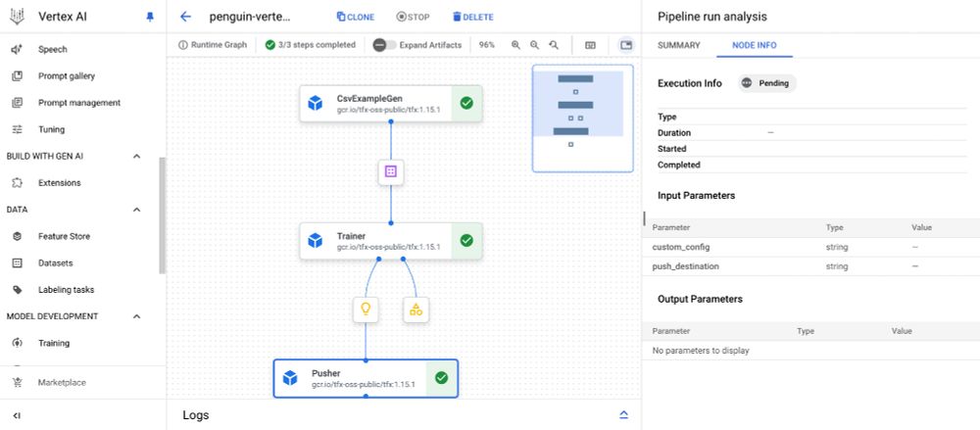
Task: Open Marketplace link
Action: click(62, 383)
